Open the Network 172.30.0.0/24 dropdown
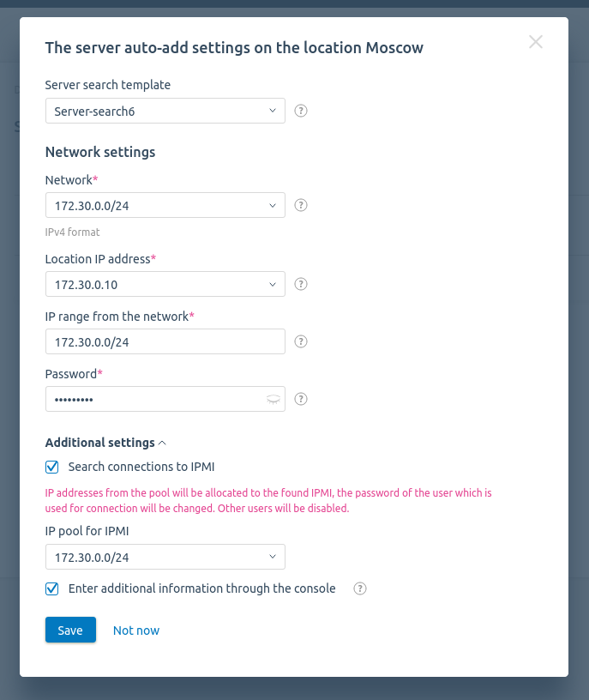 (165, 205)
